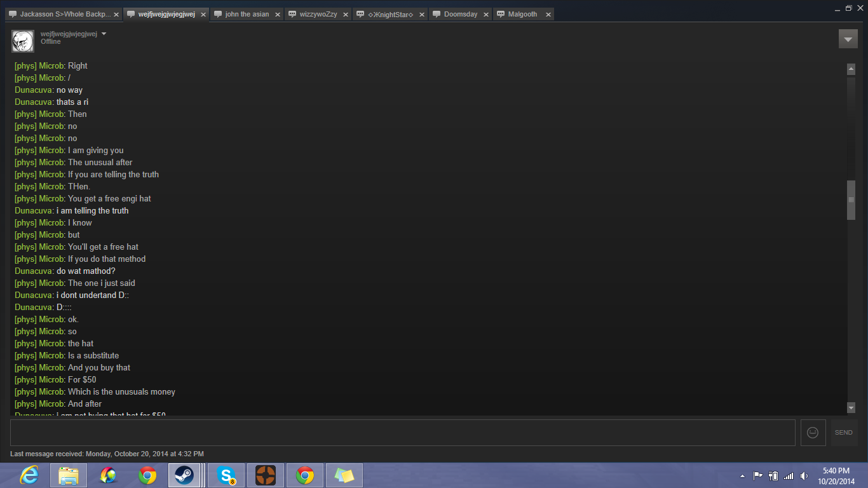Screen dimensions: 868x488
Task: Click the volume speaker tray icon
Action: 804,476
